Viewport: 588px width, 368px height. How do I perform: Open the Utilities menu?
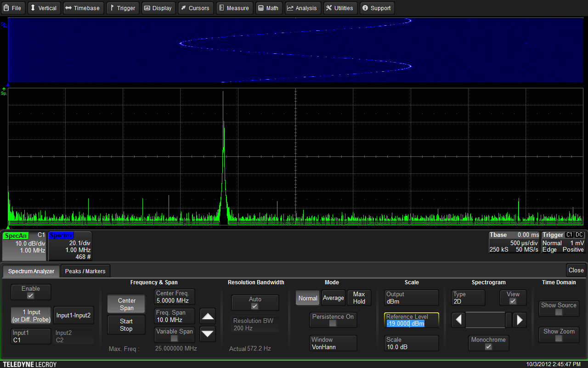pyautogui.click(x=339, y=8)
